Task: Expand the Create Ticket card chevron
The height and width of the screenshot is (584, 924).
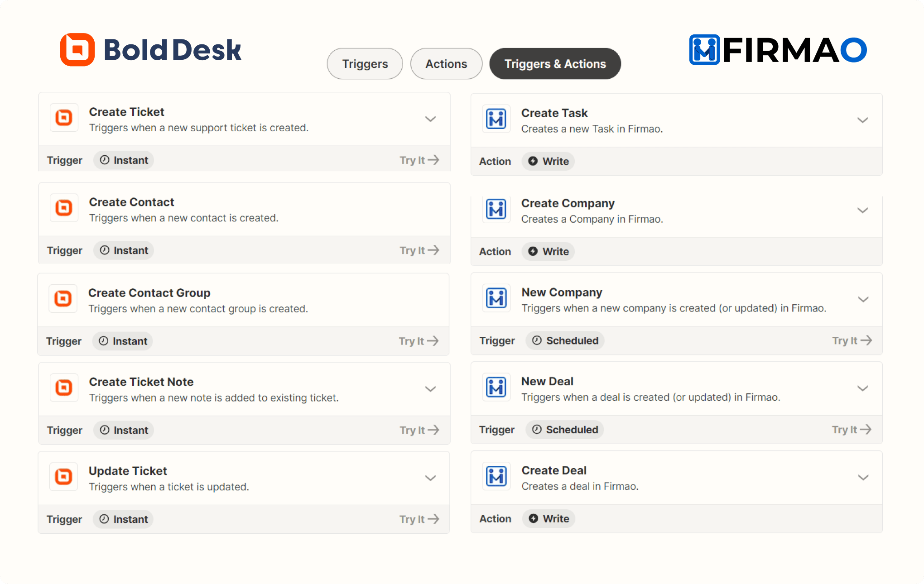Action: [x=430, y=119]
